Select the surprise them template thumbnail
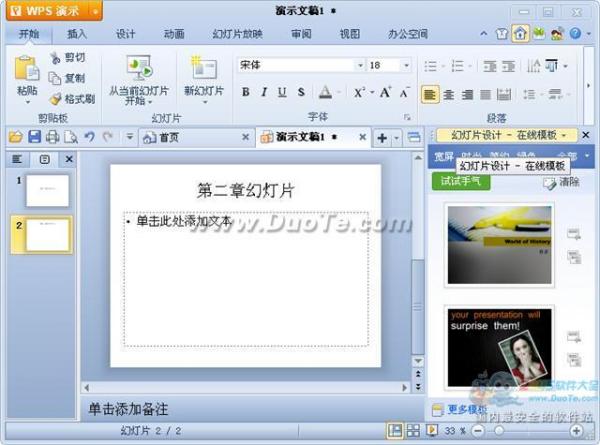Image resolution: width=600 pixels, height=445 pixels. [499, 347]
